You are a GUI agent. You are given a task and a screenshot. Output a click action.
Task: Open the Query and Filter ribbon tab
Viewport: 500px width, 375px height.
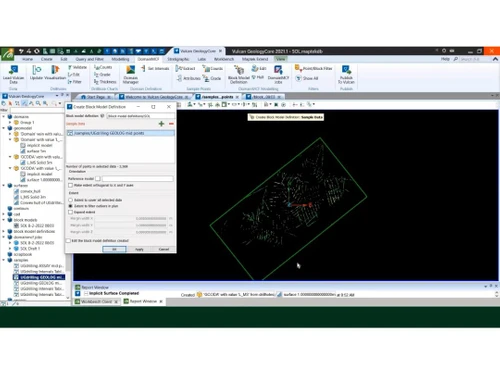(90, 59)
